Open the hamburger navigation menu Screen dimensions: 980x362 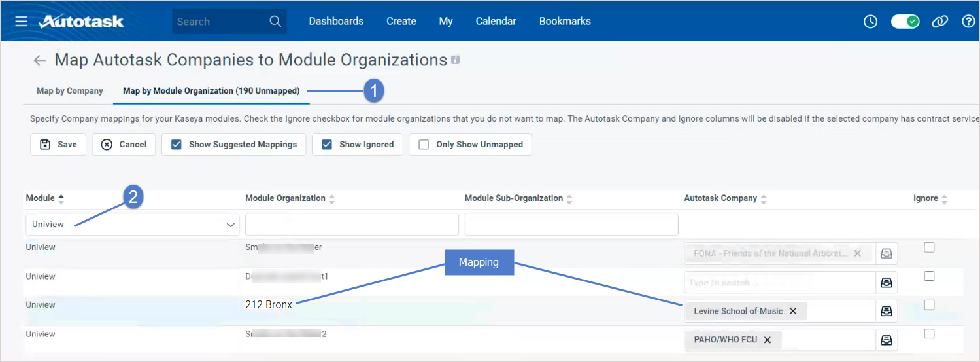pyautogui.click(x=21, y=22)
